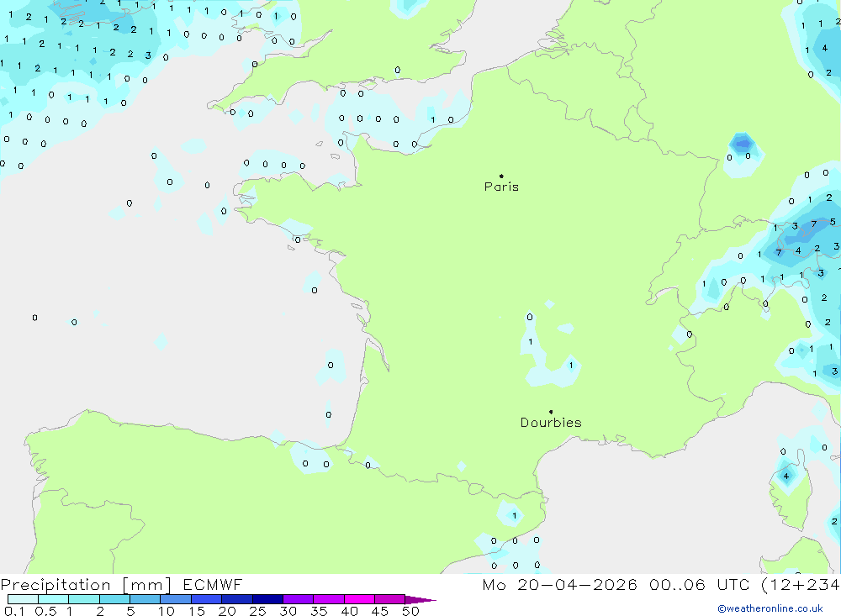Pick the 40–45 mm legend swatch

[359, 599]
